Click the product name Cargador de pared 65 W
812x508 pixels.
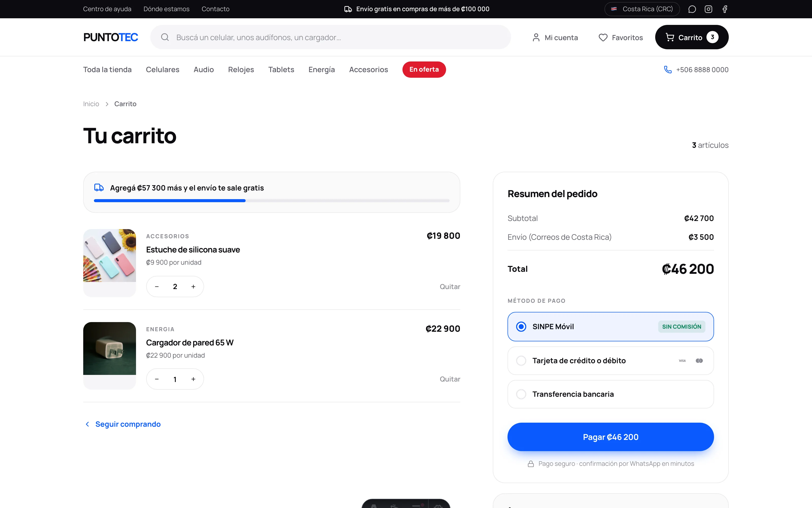pyautogui.click(x=190, y=343)
